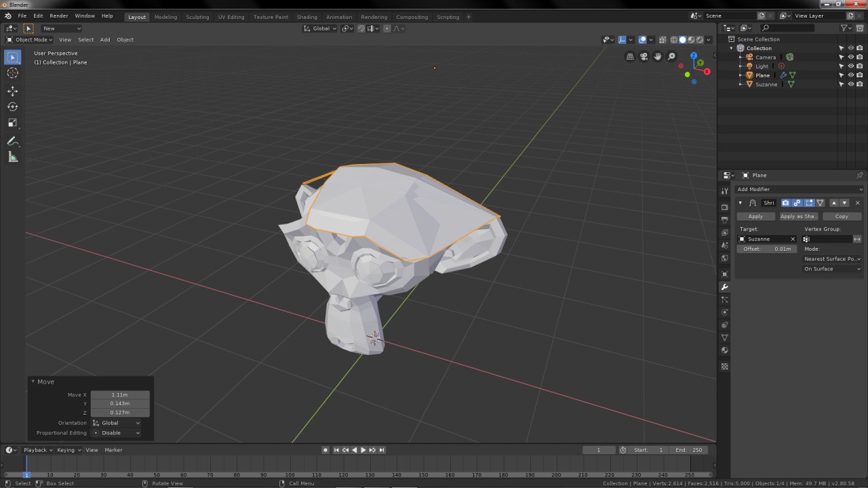The height and width of the screenshot is (488, 868).
Task: Toggle modifier display in render
Action: tap(785, 203)
